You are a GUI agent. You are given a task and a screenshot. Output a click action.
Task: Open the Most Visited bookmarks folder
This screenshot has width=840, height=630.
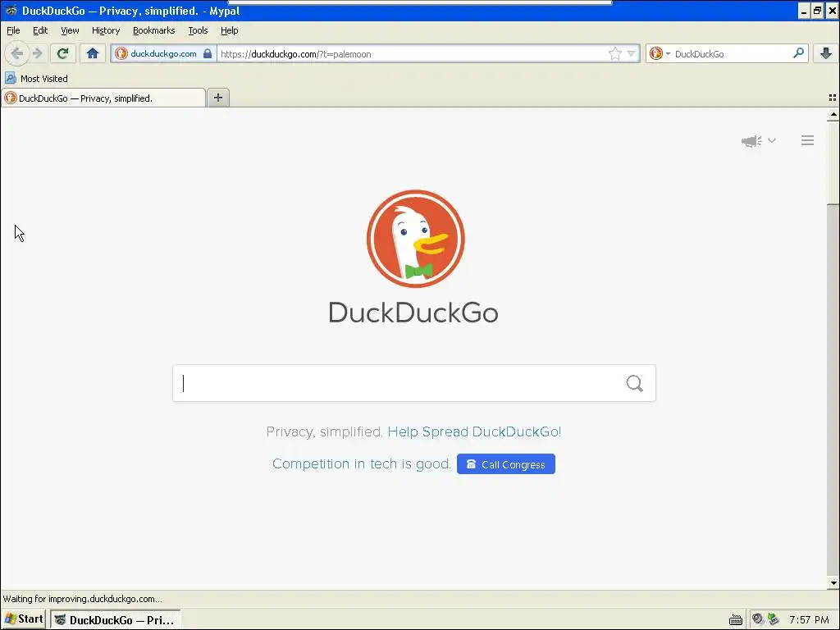(36, 78)
